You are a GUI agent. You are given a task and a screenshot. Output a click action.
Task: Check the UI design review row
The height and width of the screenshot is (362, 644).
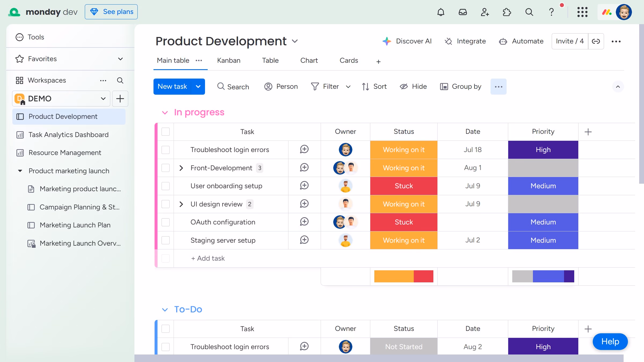pos(166,204)
